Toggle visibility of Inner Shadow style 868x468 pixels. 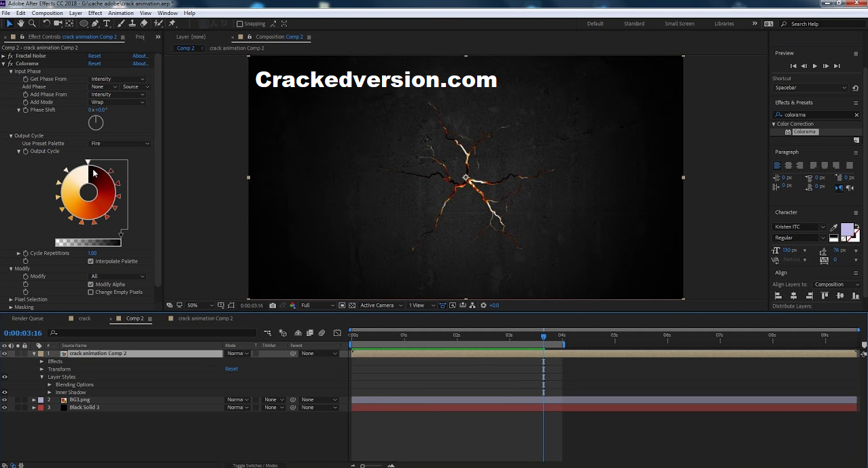[5, 392]
